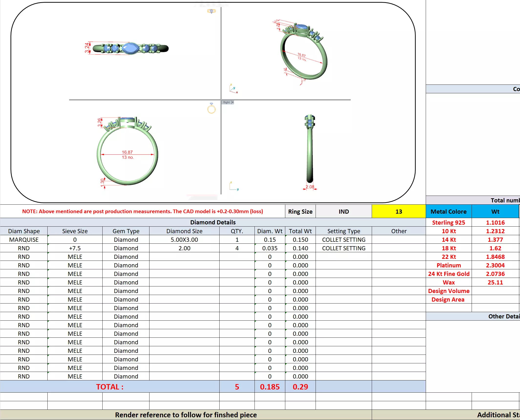Click the XYZ axis gizmo in perspective view
Image resolution: width=520 pixels, height=420 pixels.
pyautogui.click(x=233, y=88)
